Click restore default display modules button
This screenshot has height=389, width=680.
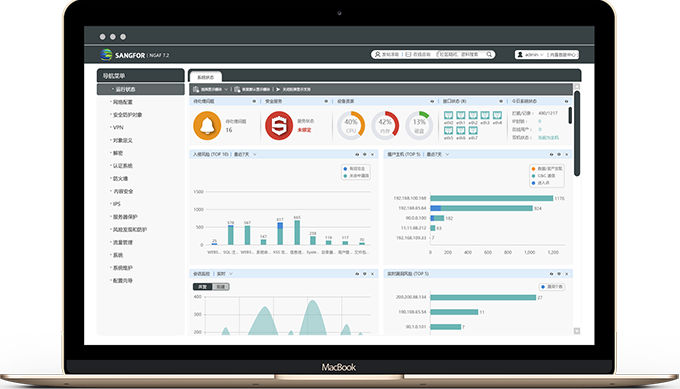click(x=252, y=89)
